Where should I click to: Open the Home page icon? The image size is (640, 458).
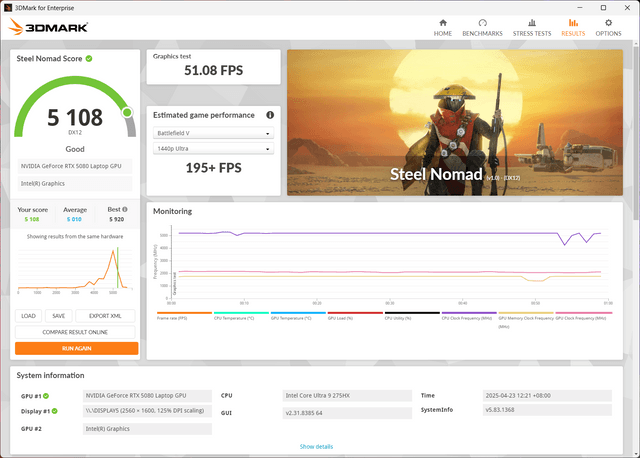(x=443, y=23)
